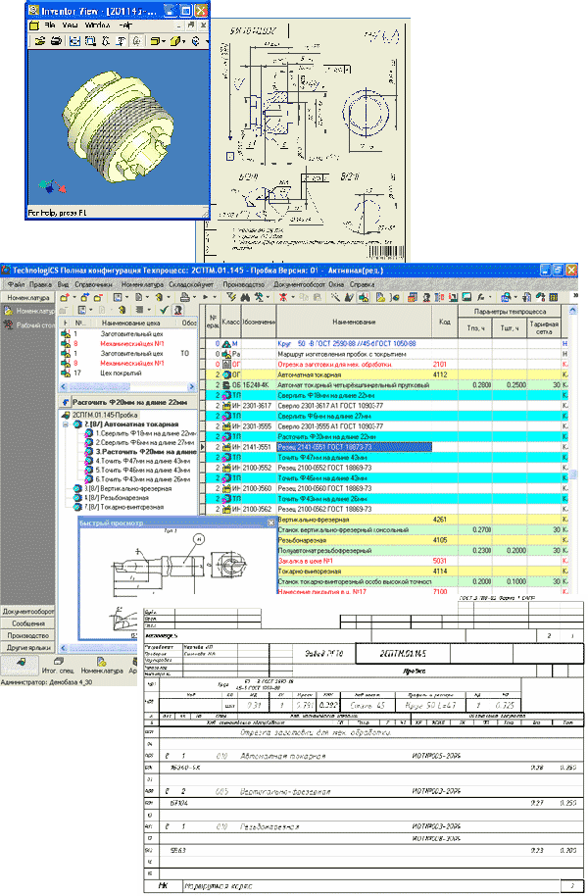
Task: Click the Наименование column header in table
Action: coord(354,323)
